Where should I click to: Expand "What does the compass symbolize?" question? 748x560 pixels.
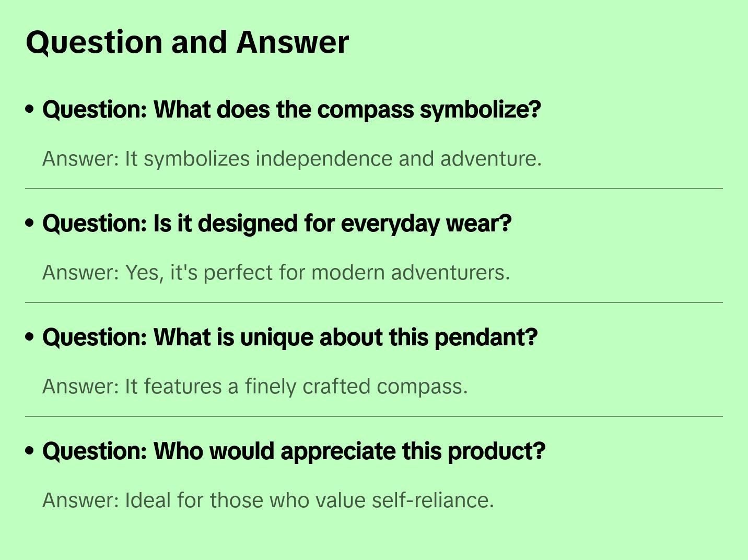pos(291,110)
